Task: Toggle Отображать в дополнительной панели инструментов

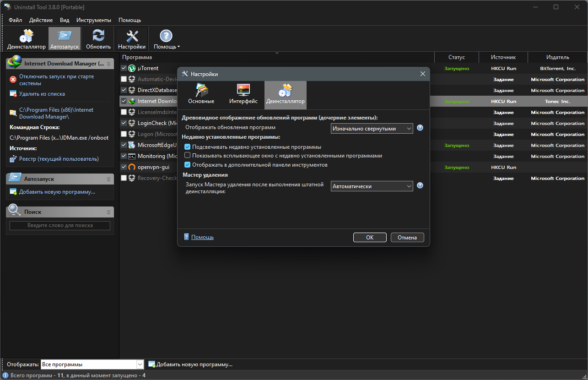Action: tap(187, 164)
